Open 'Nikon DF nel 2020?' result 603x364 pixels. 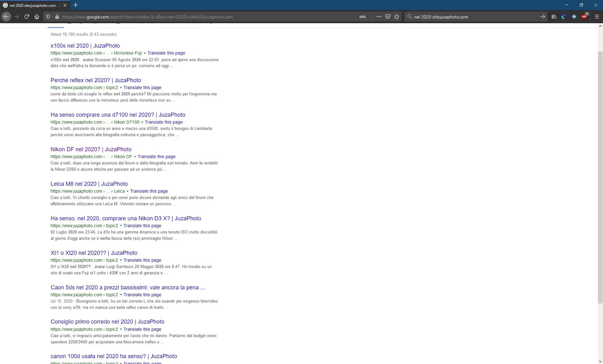point(91,149)
